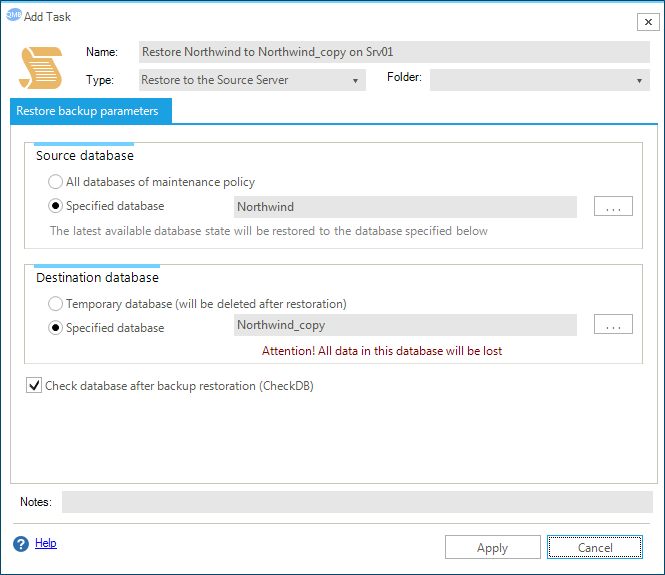Browse for source database with ellipsis button
Image resolution: width=665 pixels, height=575 pixels.
tap(613, 207)
